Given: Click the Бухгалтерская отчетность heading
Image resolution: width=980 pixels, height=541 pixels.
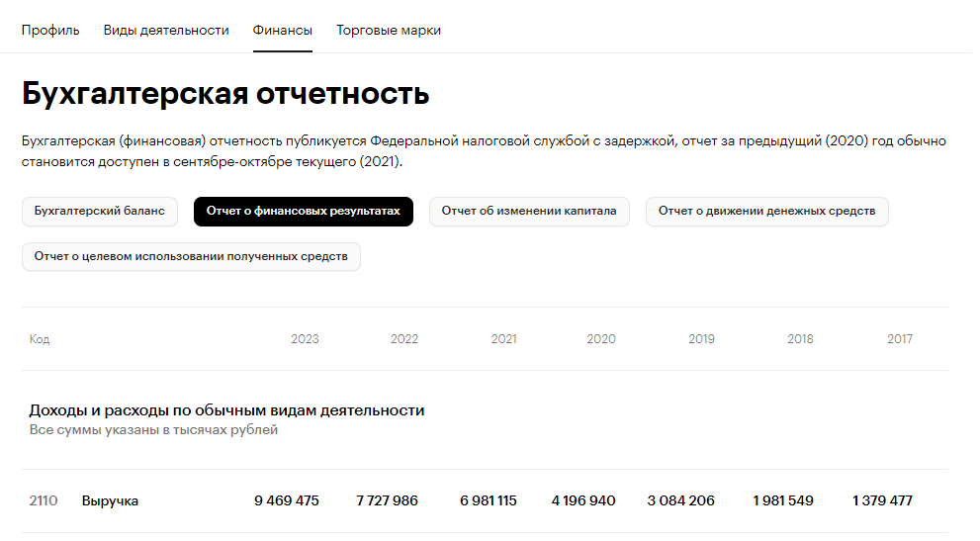Looking at the screenshot, I should [x=225, y=95].
